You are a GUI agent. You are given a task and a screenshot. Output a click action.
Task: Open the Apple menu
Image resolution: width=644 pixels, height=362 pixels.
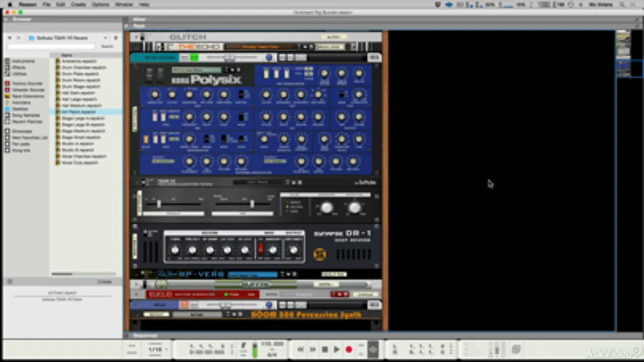10,4
